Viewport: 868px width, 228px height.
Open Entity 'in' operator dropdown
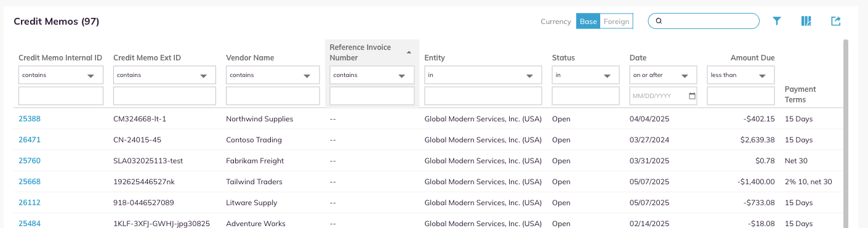tap(483, 75)
